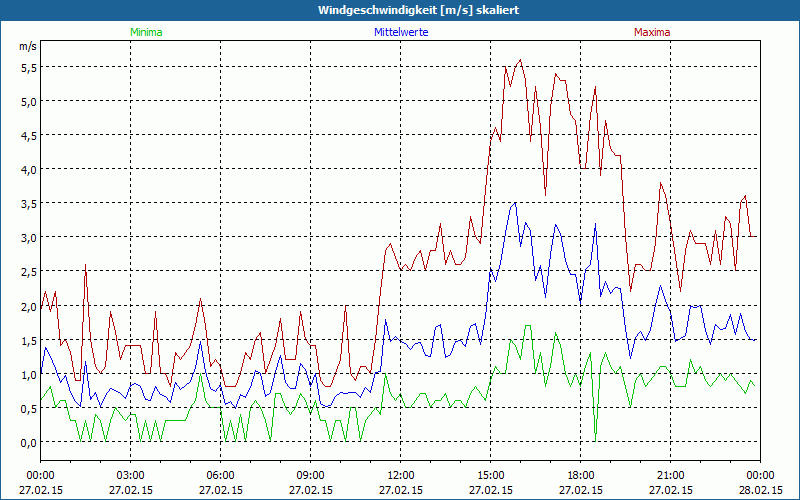This screenshot has width=800, height=500.
Task: Click the 3,5 y-axis value
Action: (29, 205)
